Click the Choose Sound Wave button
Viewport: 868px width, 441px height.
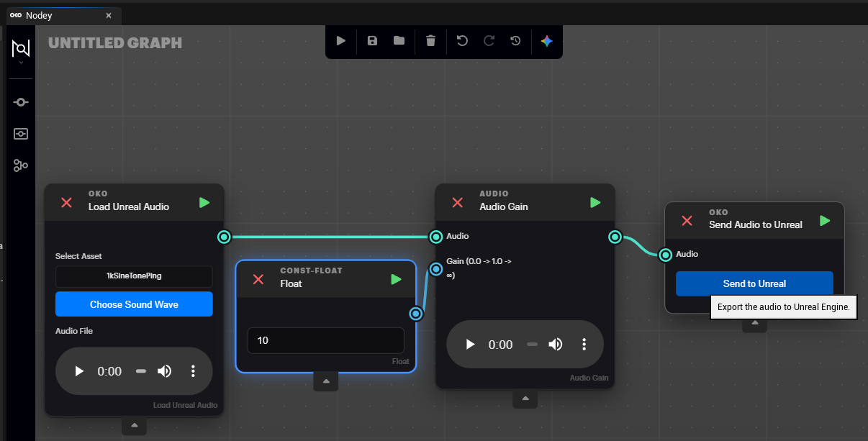pos(134,304)
